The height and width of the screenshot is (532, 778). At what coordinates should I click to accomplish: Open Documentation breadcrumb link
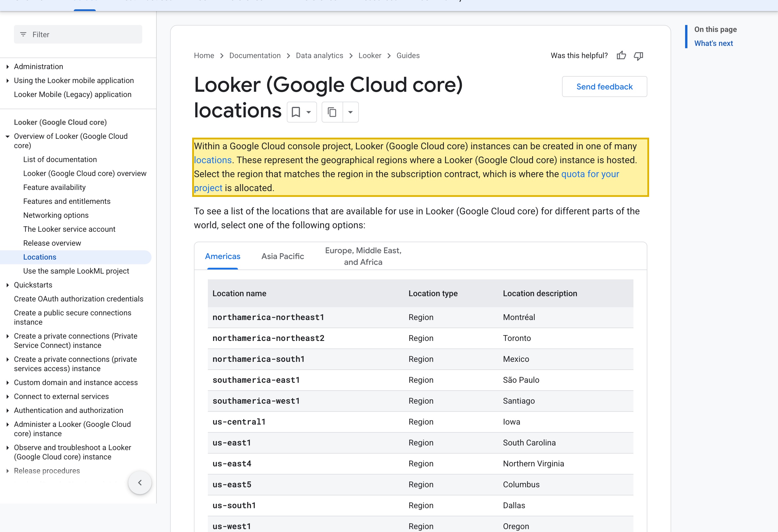tap(255, 55)
